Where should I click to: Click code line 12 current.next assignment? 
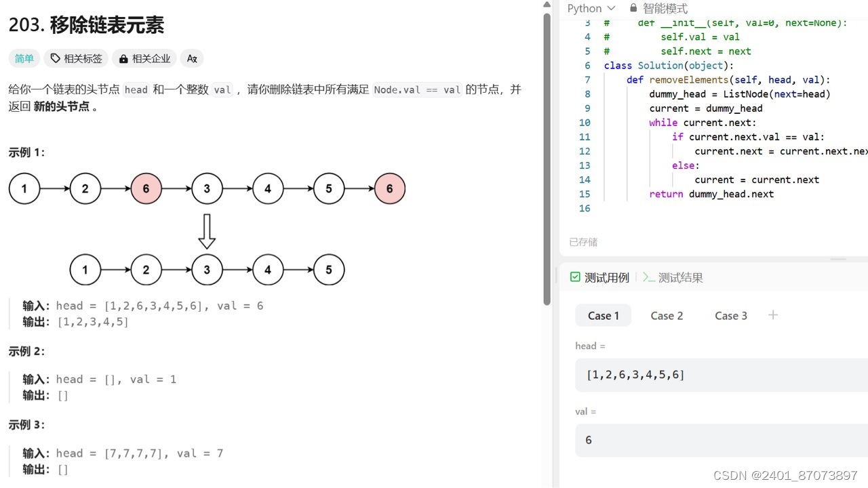coord(781,151)
